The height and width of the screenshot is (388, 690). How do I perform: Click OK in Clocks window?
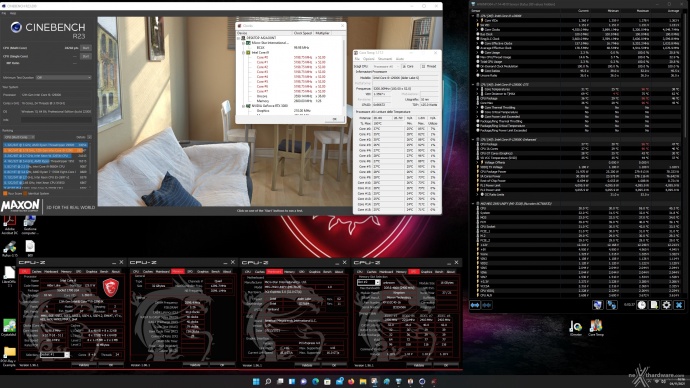tap(334, 119)
